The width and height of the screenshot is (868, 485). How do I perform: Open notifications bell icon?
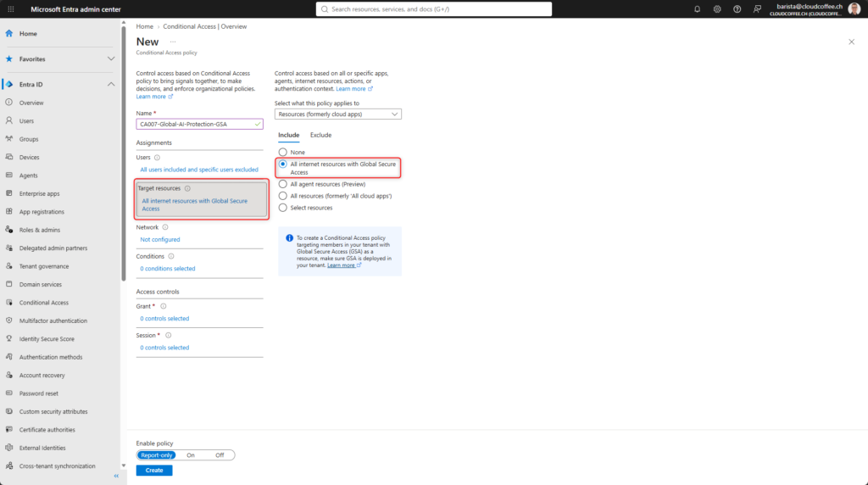point(697,8)
